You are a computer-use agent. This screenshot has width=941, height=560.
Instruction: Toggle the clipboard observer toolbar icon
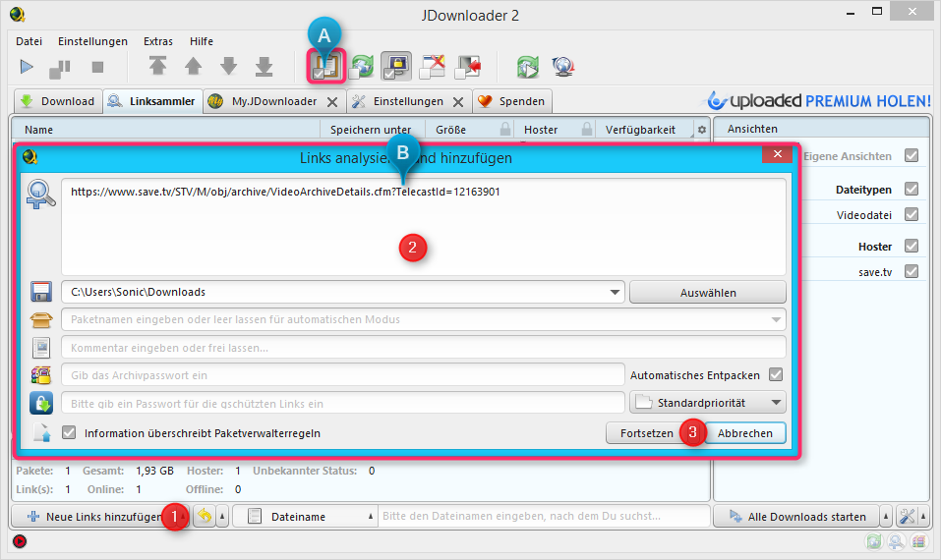pos(325,67)
